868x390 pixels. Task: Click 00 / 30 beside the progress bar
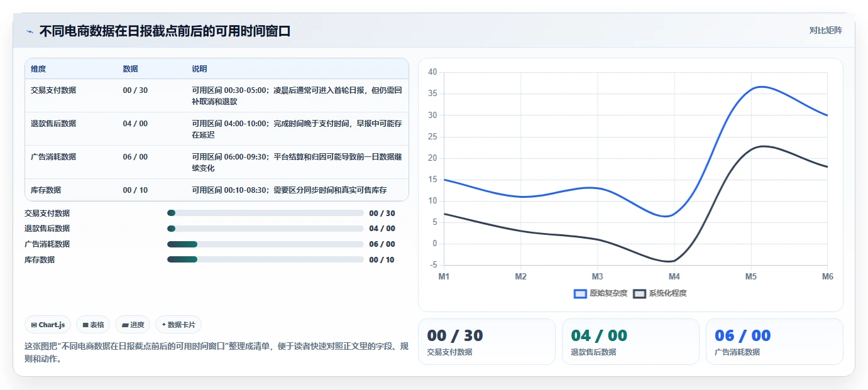(x=382, y=214)
